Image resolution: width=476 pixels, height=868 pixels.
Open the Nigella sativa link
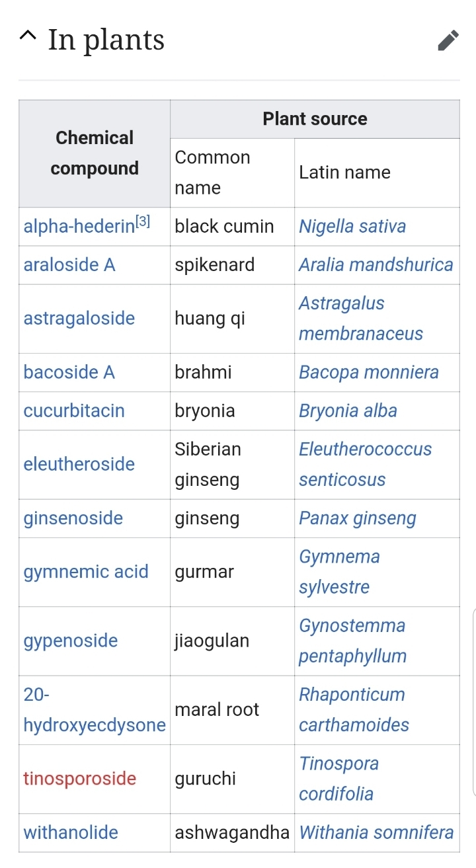(x=352, y=227)
